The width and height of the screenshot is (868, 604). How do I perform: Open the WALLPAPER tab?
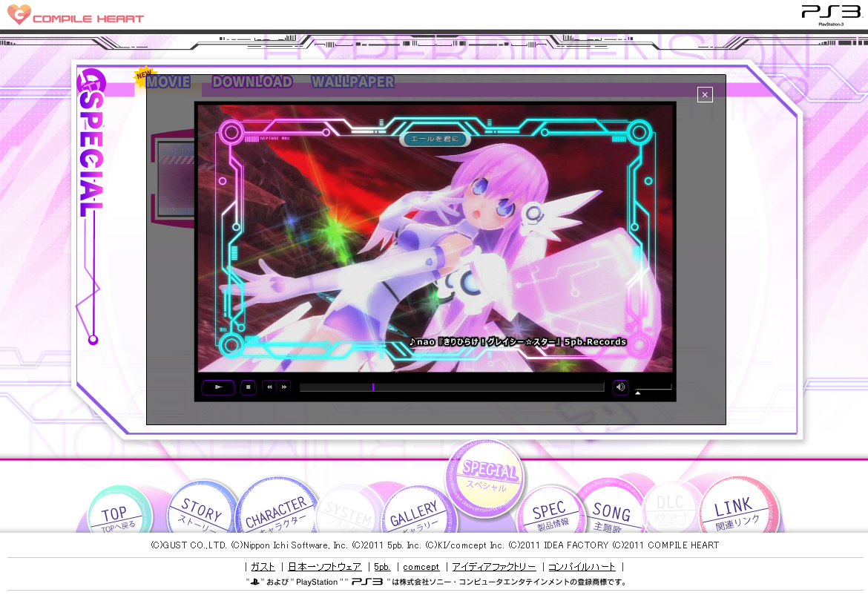353,82
